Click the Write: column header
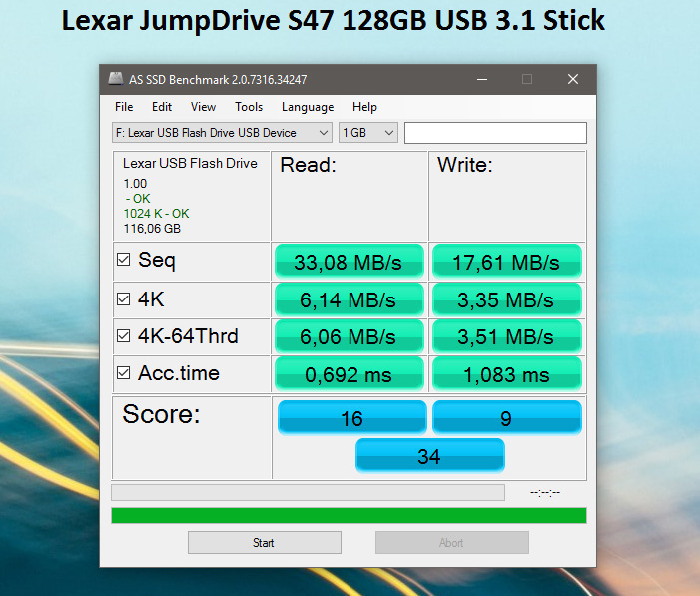The image size is (700, 596). (x=465, y=165)
